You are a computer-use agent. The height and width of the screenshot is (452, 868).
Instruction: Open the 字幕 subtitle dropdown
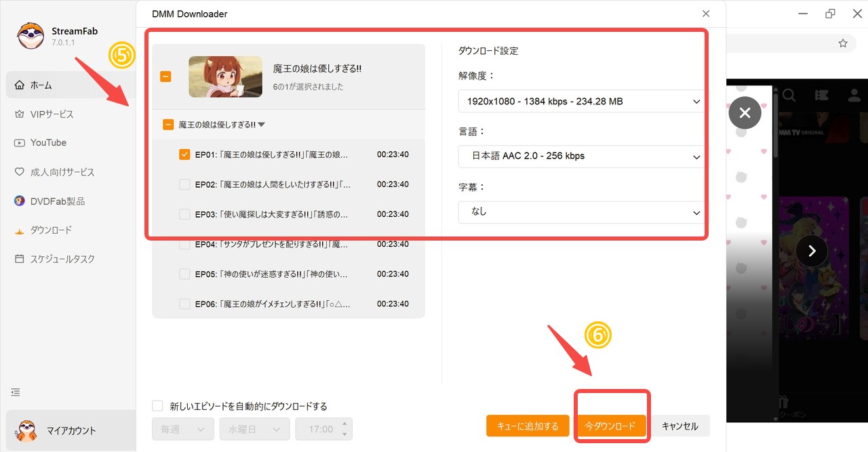(580, 211)
